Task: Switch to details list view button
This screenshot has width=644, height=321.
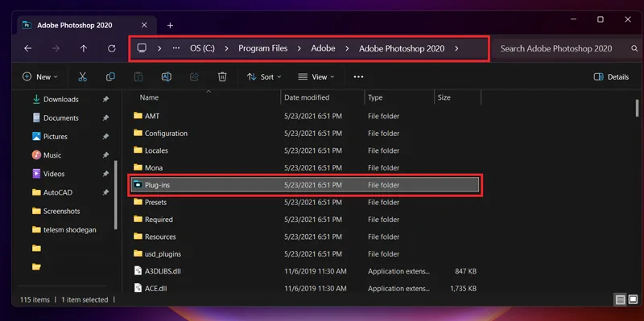Action: coord(620,299)
